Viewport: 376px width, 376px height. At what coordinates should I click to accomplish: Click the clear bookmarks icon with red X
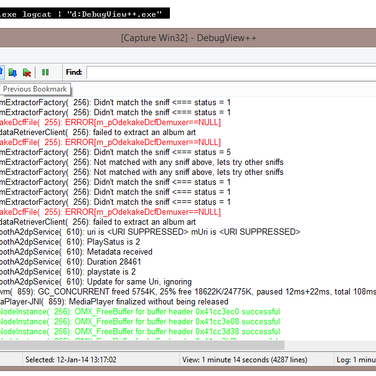27,72
